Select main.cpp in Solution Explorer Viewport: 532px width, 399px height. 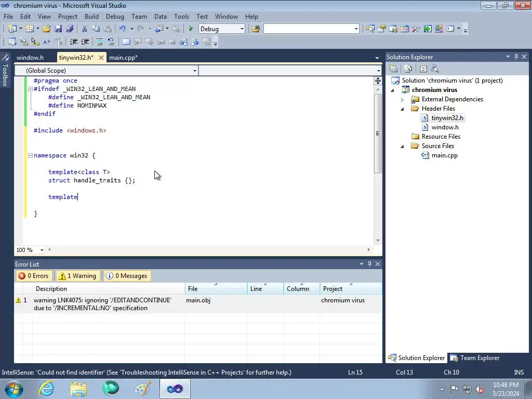(x=445, y=155)
